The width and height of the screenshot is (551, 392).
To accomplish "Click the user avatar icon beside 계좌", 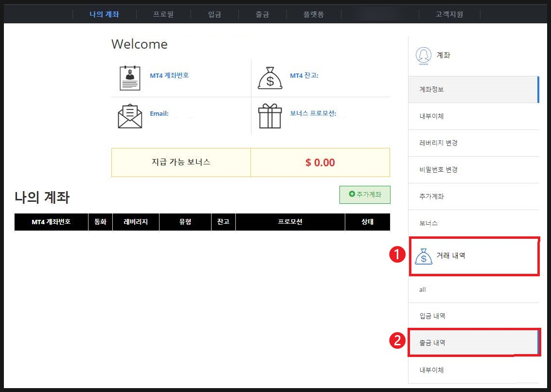I will point(424,55).
